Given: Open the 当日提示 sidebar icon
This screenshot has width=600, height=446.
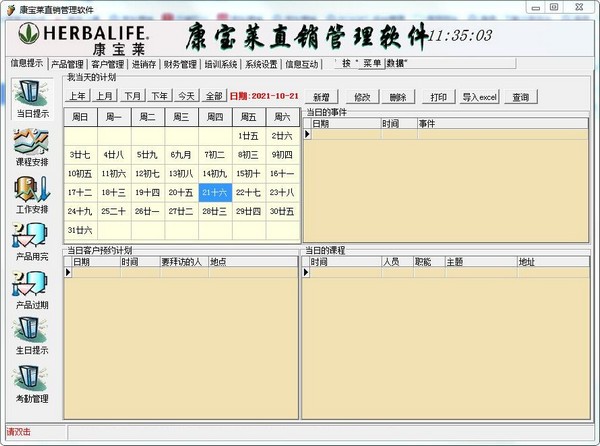Looking at the screenshot, I should click(x=33, y=99).
